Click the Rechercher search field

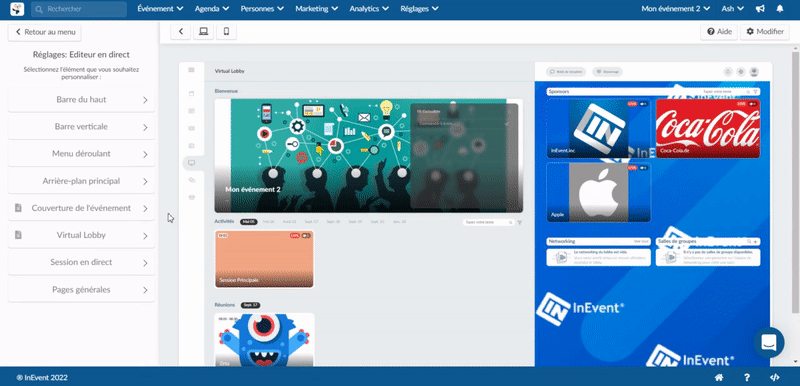point(79,9)
